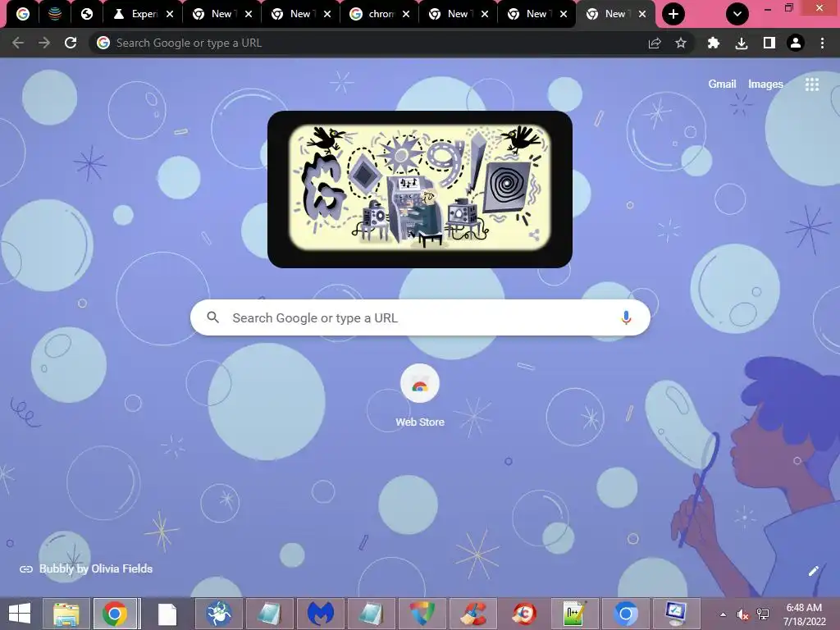
Task: Switch to the pinned Google tab
Action: (x=22, y=14)
